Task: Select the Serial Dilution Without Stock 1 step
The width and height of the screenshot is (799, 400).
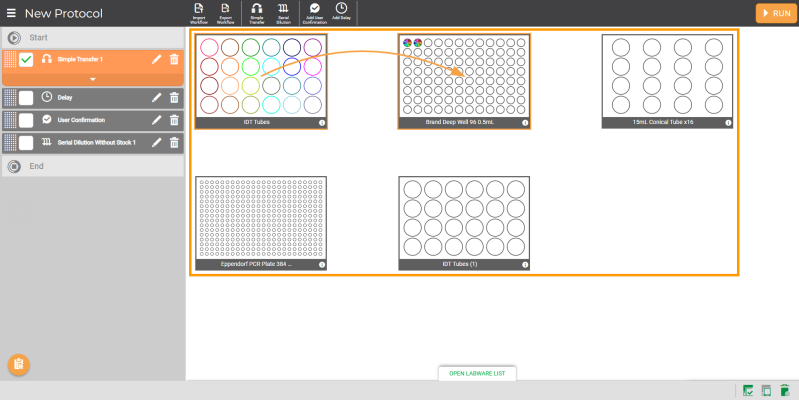Action: (x=95, y=143)
